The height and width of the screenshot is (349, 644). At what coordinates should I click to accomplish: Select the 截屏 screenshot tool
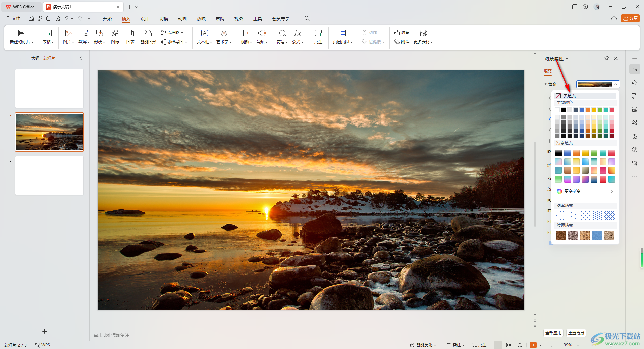[x=84, y=33]
